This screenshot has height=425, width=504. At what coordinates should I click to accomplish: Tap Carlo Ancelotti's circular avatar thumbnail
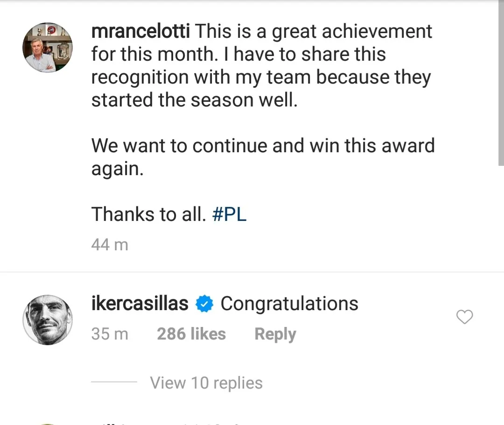48,47
